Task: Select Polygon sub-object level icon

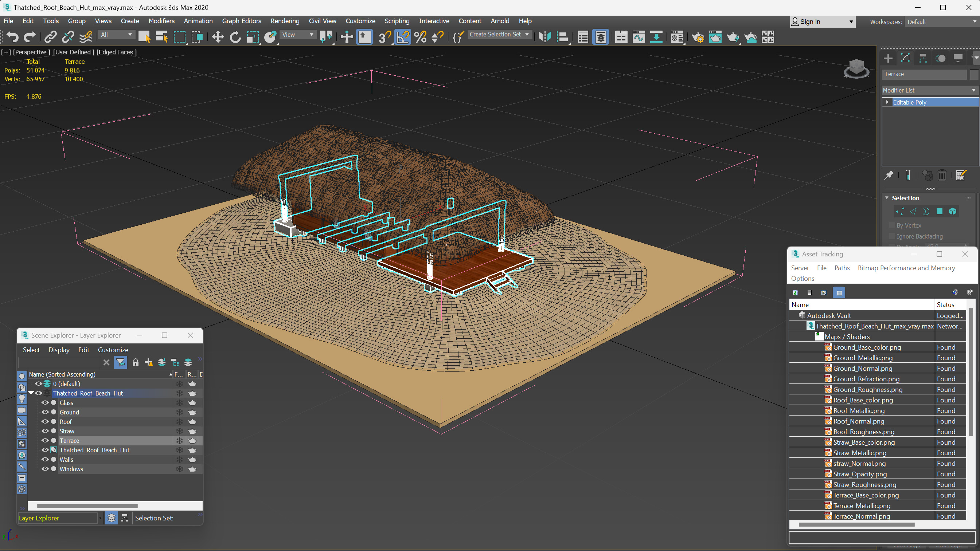Action: (939, 212)
